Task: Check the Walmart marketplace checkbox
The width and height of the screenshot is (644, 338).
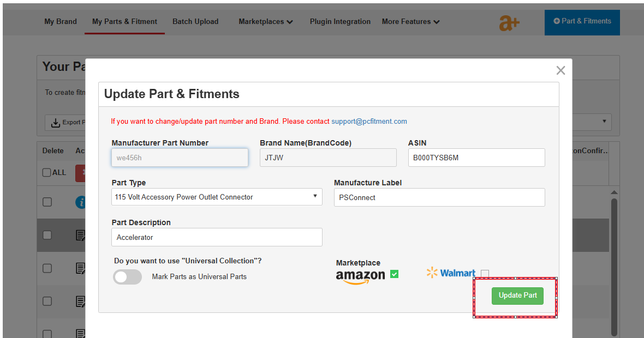Action: pyautogui.click(x=485, y=274)
